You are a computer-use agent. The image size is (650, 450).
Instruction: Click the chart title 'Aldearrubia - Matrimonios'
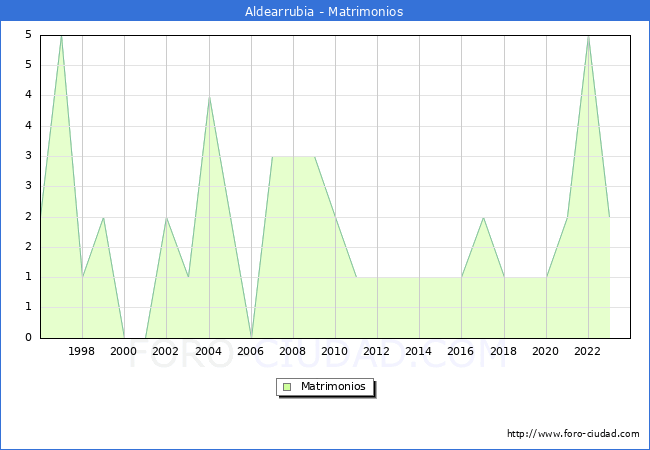click(324, 11)
